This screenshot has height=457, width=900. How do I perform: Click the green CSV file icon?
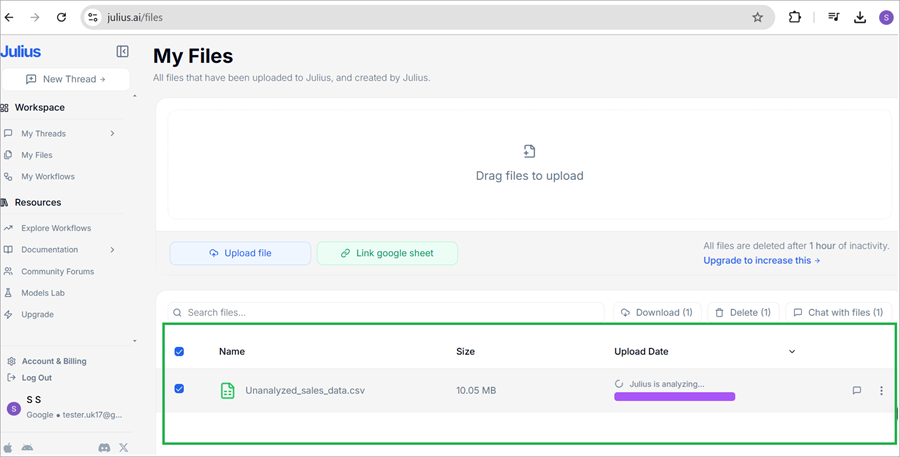228,390
